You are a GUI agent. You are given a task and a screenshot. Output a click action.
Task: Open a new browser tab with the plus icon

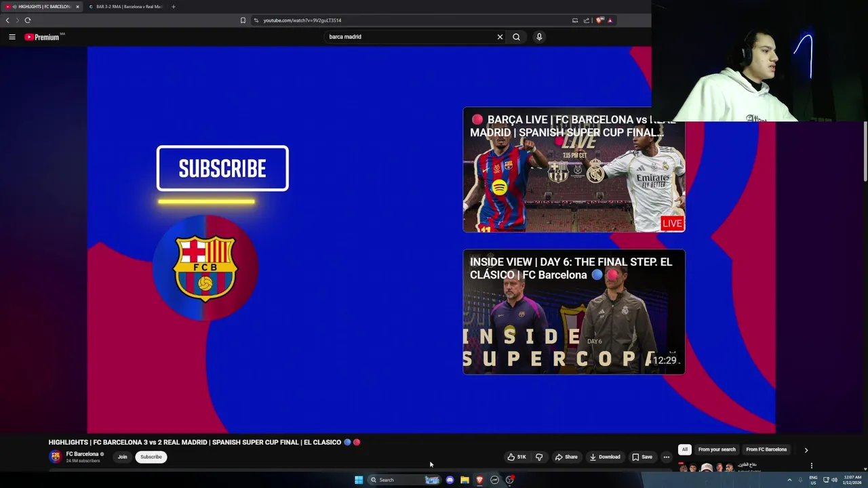point(173,7)
